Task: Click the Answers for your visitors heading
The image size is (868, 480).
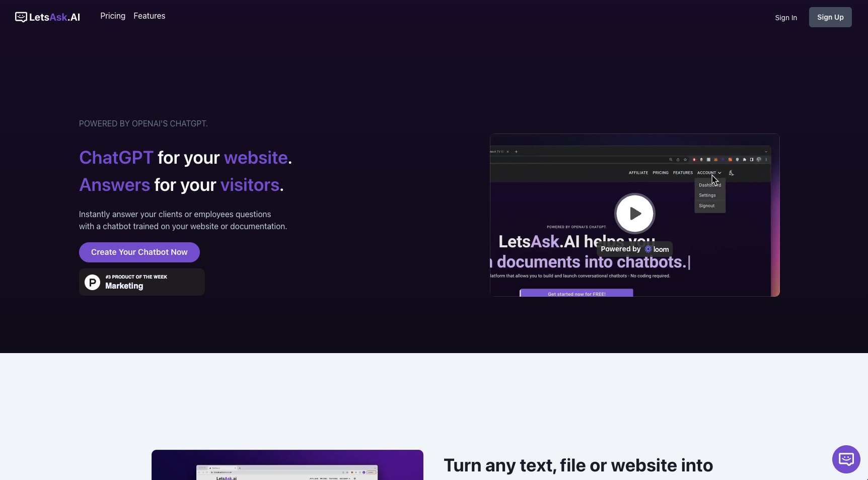Action: (x=181, y=185)
